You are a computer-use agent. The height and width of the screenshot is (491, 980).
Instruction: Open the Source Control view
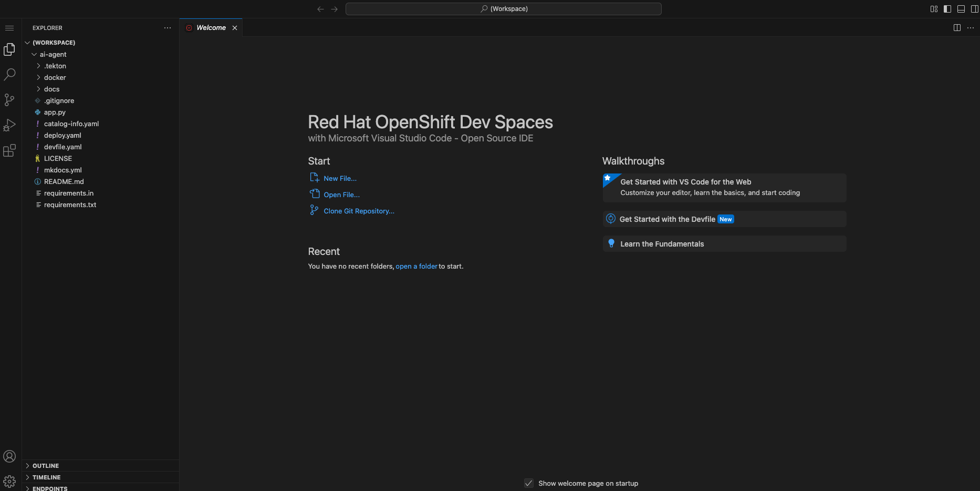9,100
